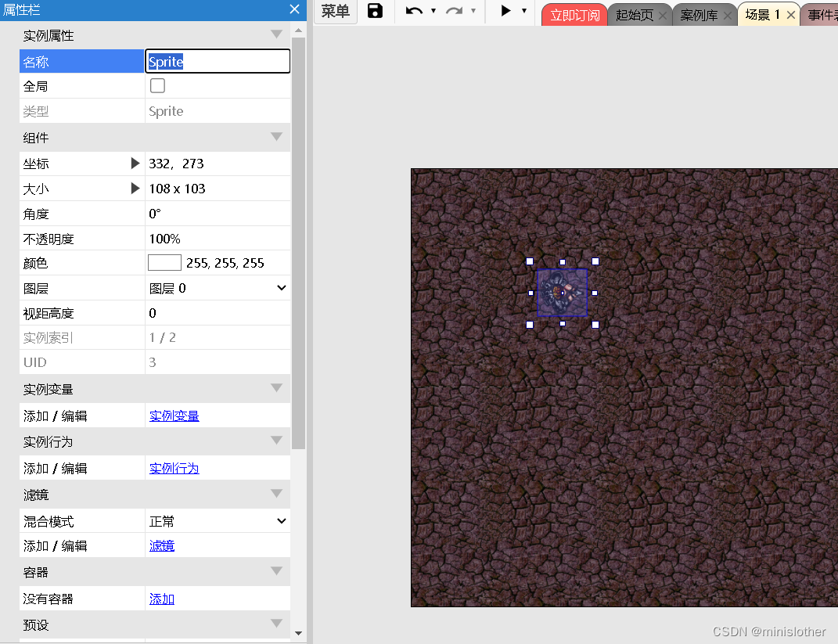Click the white 颜色 swatch
The height and width of the screenshot is (644, 838).
pos(164,262)
